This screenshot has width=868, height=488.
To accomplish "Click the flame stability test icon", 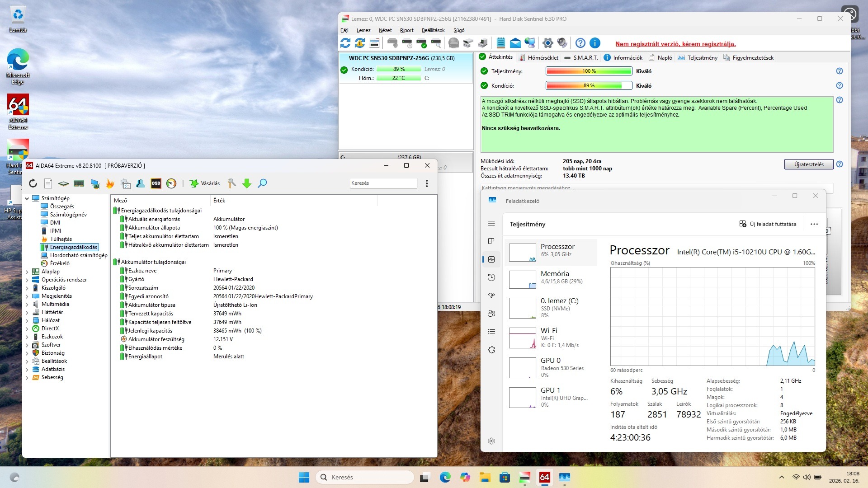I will pos(110,183).
